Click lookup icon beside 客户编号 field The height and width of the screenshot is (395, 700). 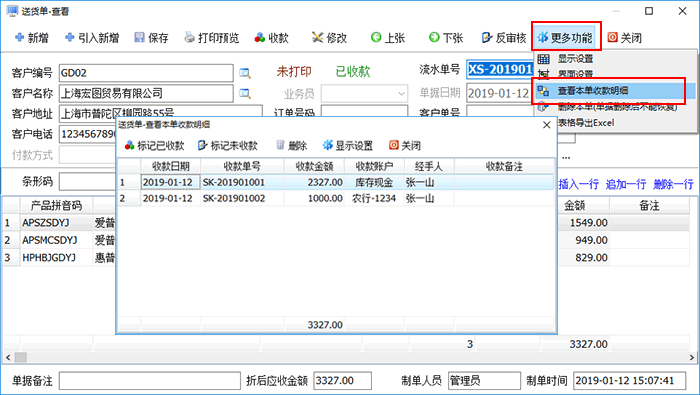(x=245, y=73)
